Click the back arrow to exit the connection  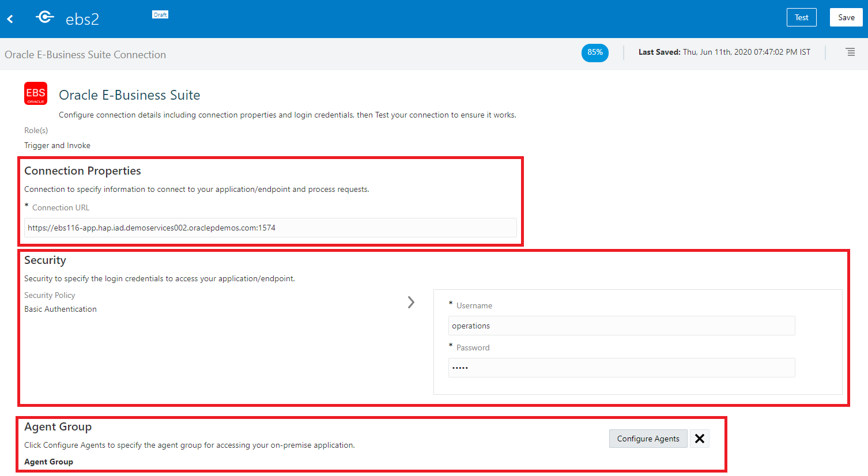coord(10,18)
